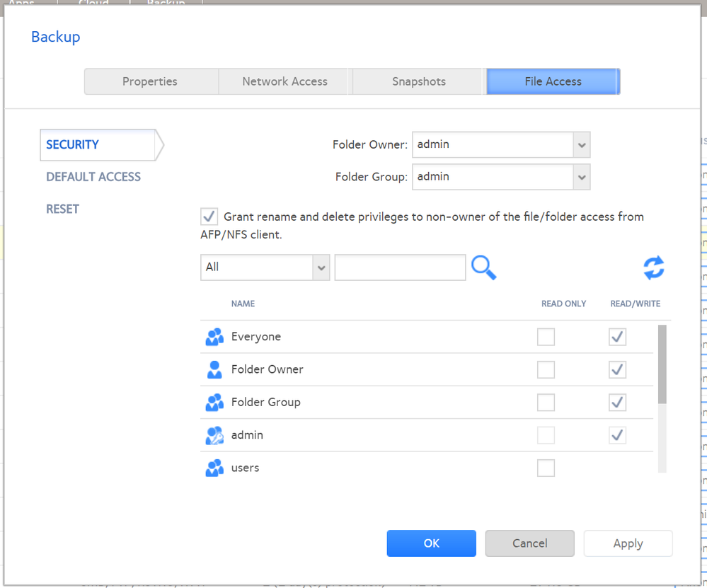This screenshot has width=707, height=588.
Task: Select the File Access tab
Action: [x=553, y=81]
